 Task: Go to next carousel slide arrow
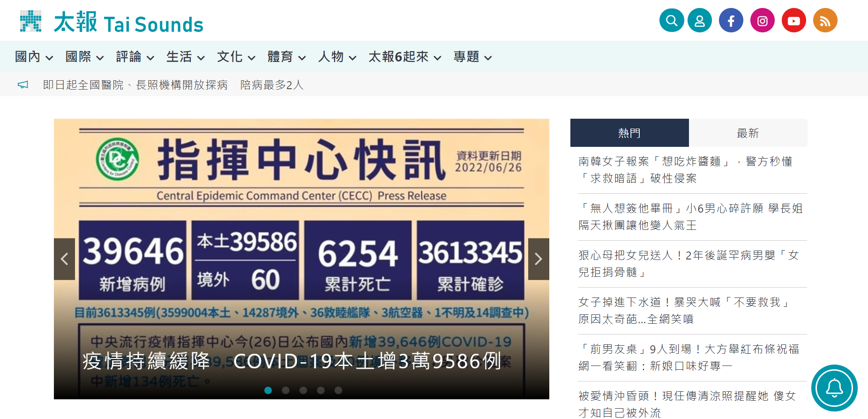pyautogui.click(x=539, y=259)
